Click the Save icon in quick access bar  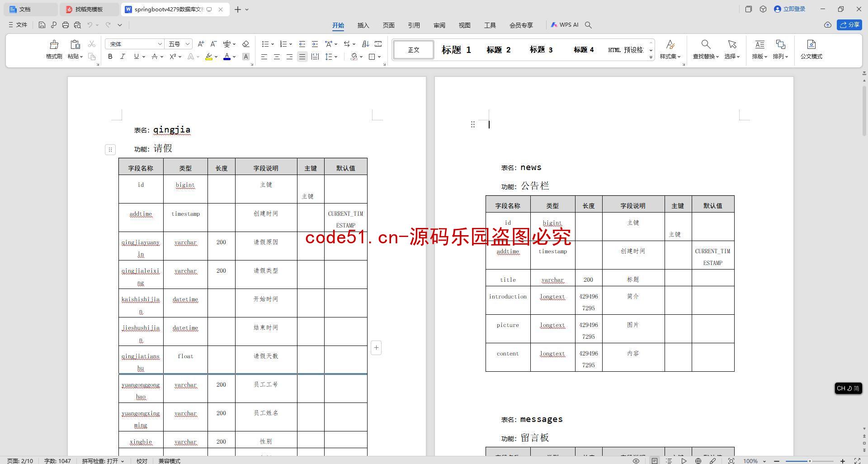point(42,25)
